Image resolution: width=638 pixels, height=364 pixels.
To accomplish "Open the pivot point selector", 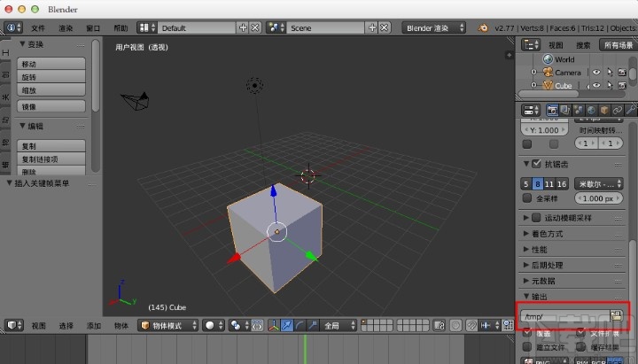I will pyautogui.click(x=238, y=325).
